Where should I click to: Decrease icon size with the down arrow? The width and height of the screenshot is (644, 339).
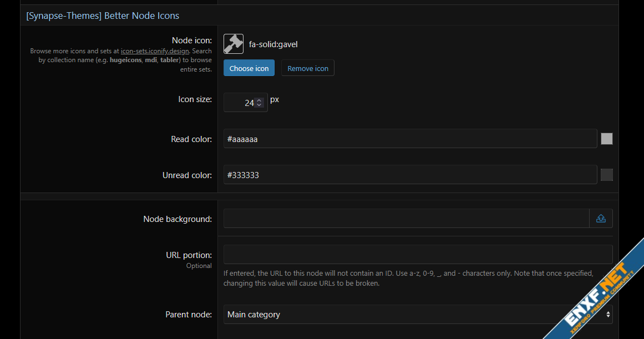259,105
